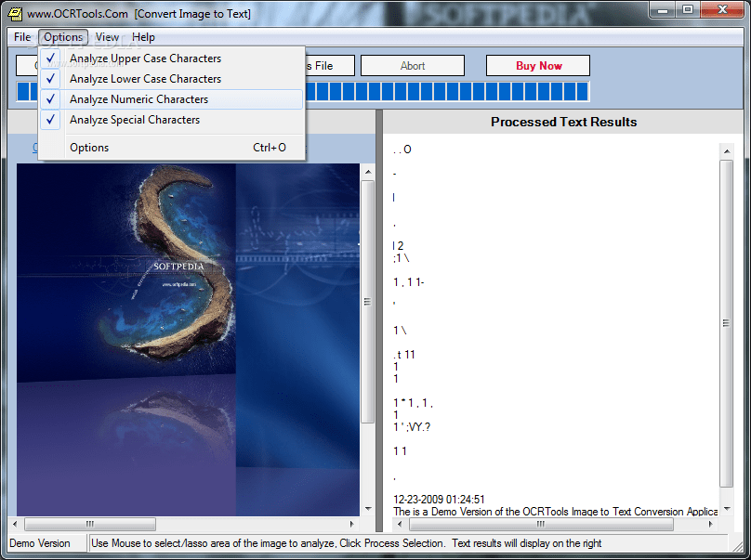Click the result line '1 ' ;VY.?'
Viewport: 751px width, 560px height.
[412, 427]
